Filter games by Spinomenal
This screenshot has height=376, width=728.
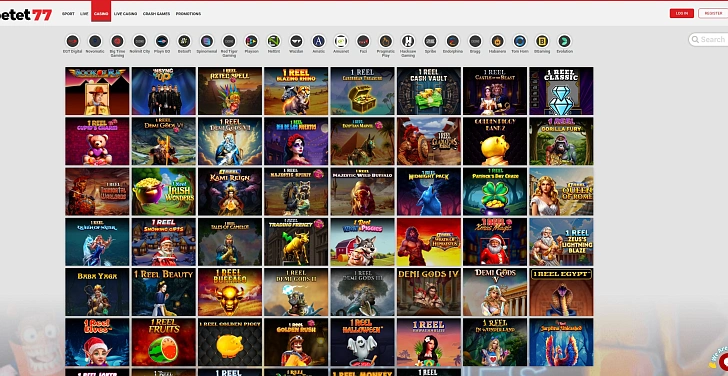pos(207,41)
